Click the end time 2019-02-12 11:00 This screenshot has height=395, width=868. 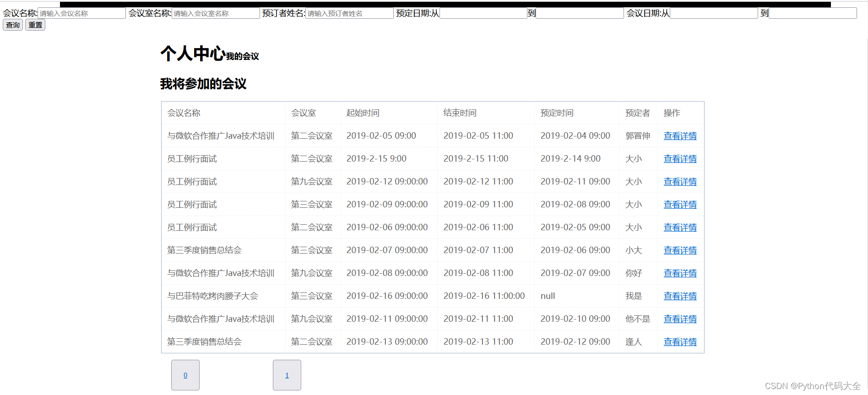[x=478, y=182]
